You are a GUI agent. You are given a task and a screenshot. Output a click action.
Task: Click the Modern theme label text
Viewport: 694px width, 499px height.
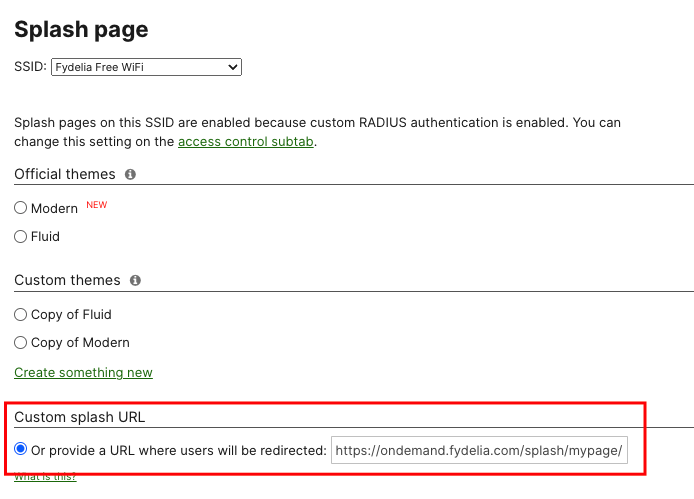click(x=54, y=208)
